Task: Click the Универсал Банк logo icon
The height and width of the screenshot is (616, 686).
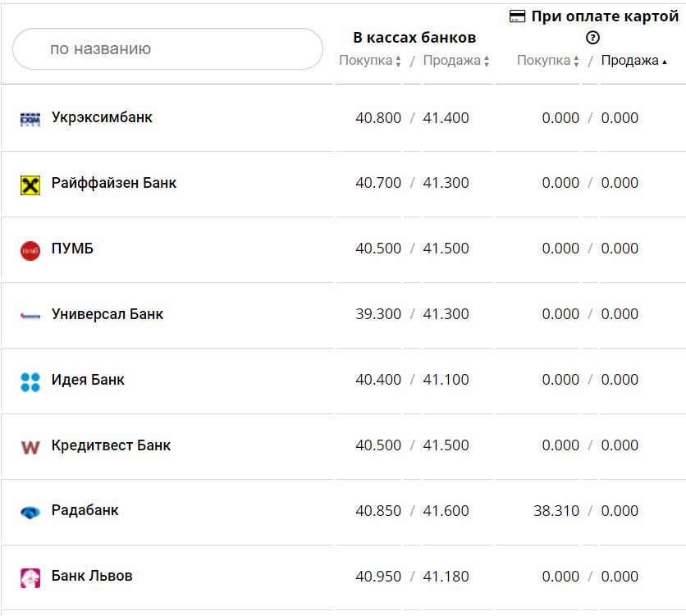Action: tap(30, 315)
